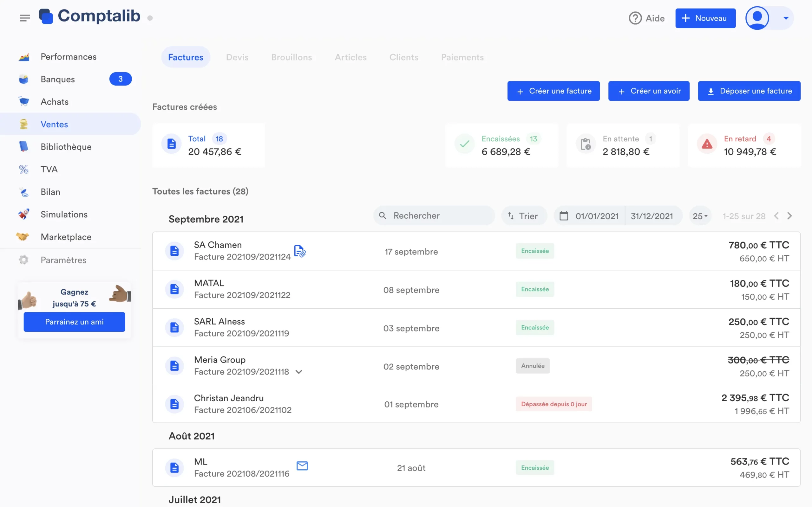
Task: Open the 25 per page dropdown
Action: (x=700, y=216)
